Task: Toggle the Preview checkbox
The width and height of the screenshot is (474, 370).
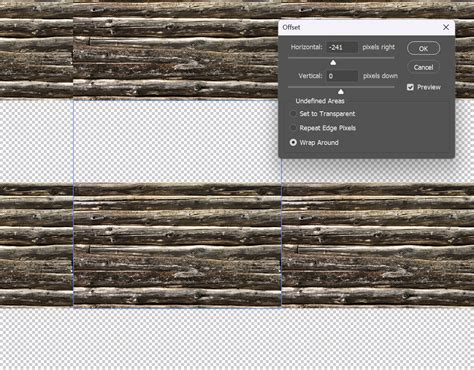Action: tap(410, 87)
